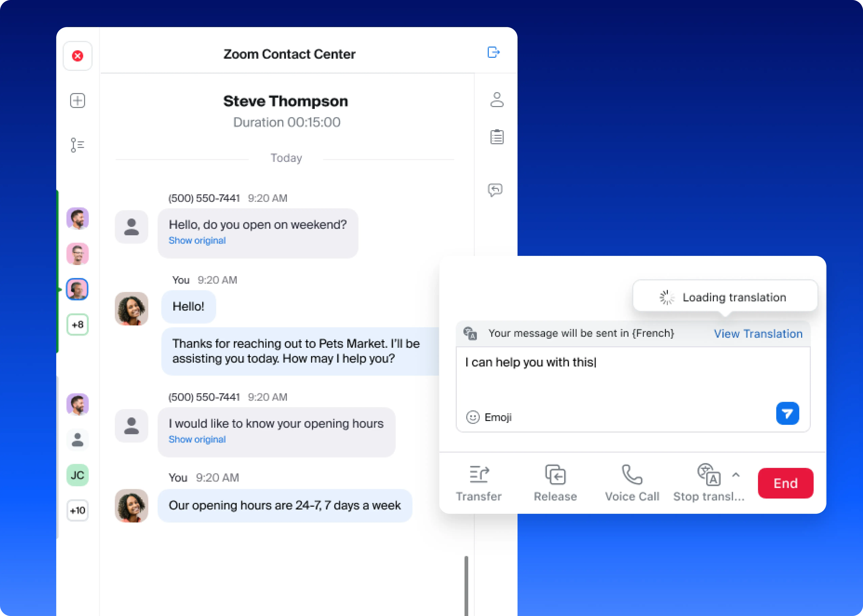Image resolution: width=863 pixels, height=616 pixels.
Task: Open View Translation
Action: 758,333
